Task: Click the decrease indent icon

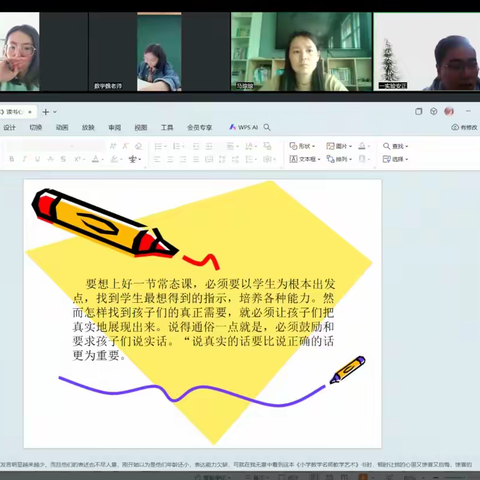Action: tap(196, 146)
